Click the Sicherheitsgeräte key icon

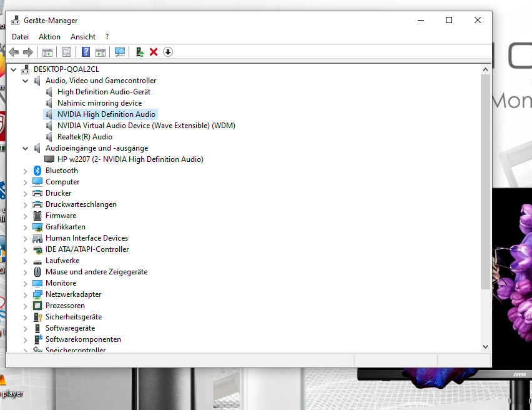point(37,317)
